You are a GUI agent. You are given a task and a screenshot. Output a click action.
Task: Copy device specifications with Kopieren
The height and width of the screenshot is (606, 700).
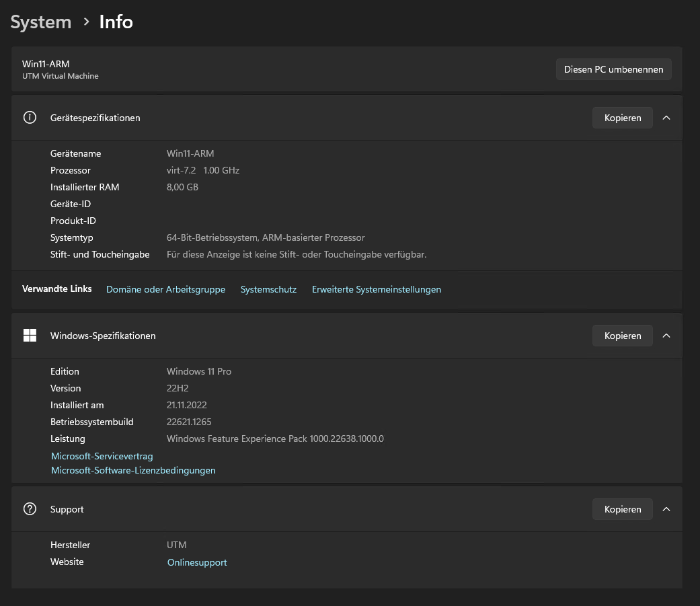622,118
